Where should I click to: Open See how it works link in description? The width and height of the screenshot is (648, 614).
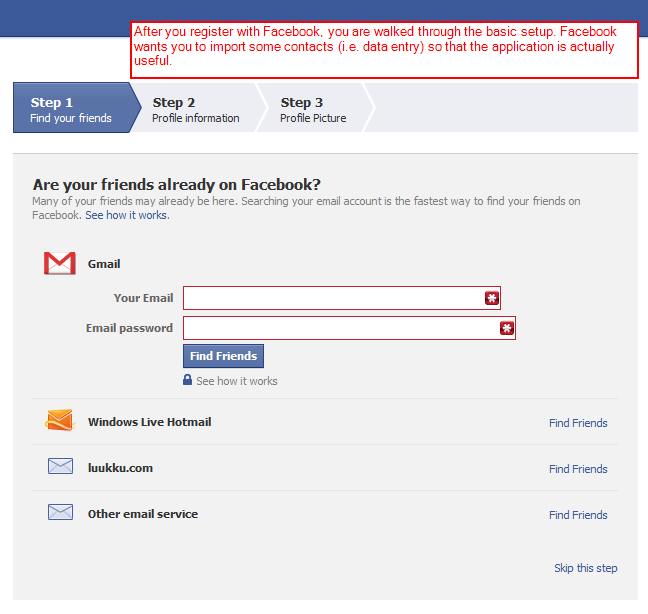(x=127, y=215)
